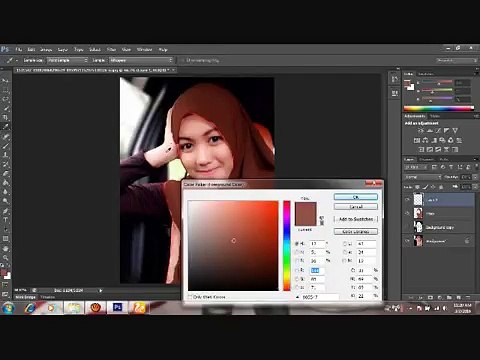Open the File menu
This screenshot has height=360, width=480.
19,49
